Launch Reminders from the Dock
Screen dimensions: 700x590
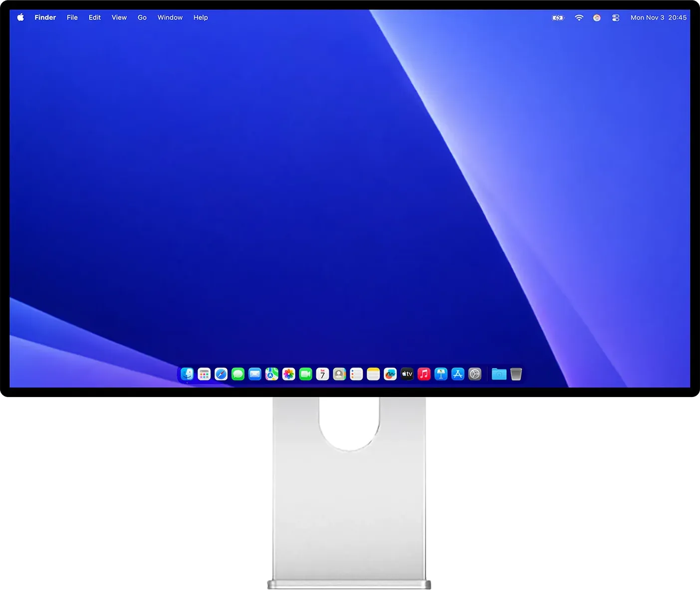356,374
